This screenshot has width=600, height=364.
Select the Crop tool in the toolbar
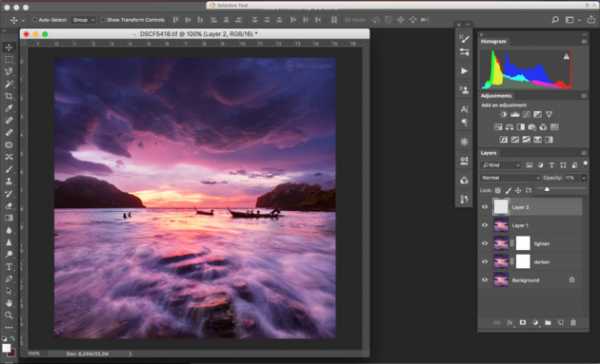click(x=8, y=96)
